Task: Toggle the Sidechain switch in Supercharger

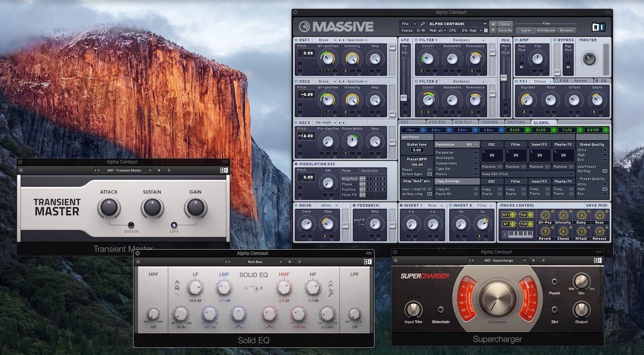Action: pos(441,309)
